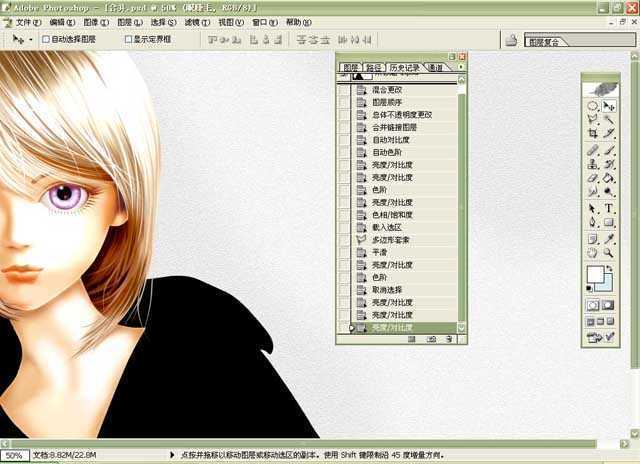The width and height of the screenshot is (640, 464).
Task: Click History panel scroll-down arrow
Action: tap(462, 327)
